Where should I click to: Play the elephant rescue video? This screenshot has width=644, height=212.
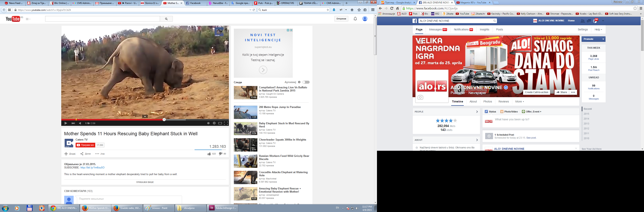coord(66,123)
